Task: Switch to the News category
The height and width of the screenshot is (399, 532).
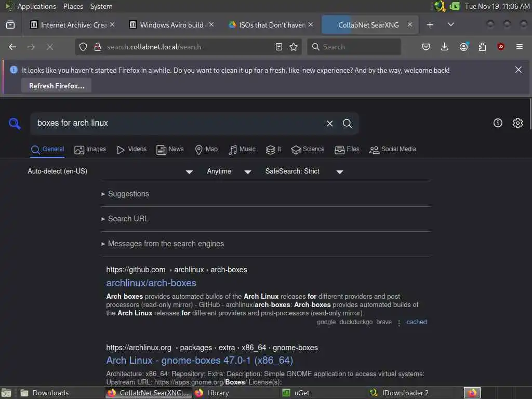Action: coord(170,149)
